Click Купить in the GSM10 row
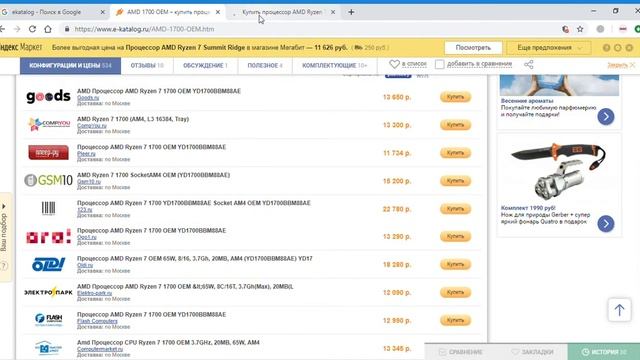This screenshot has height=360, width=640. [455, 181]
